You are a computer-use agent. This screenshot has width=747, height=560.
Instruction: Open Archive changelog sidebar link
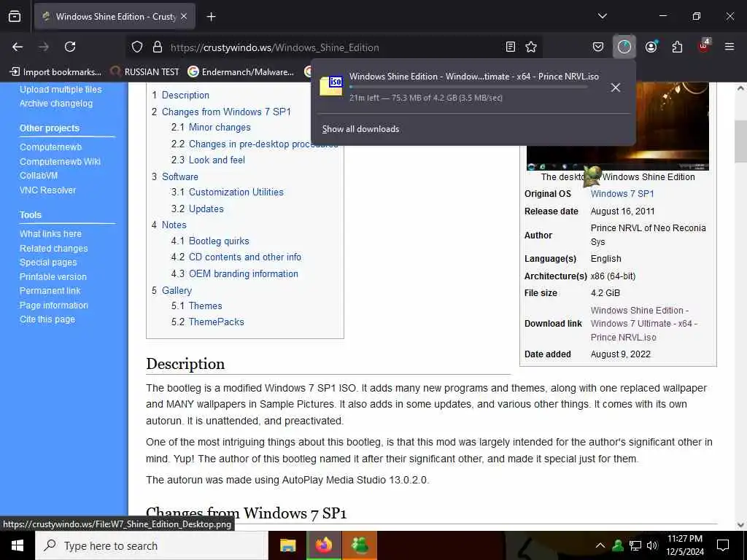point(56,104)
